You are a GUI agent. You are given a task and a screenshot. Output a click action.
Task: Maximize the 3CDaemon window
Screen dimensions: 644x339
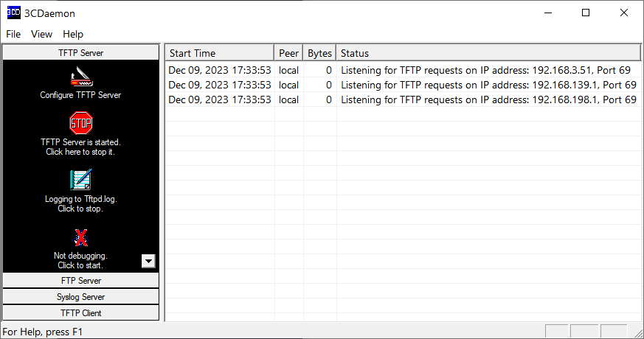tap(586, 13)
